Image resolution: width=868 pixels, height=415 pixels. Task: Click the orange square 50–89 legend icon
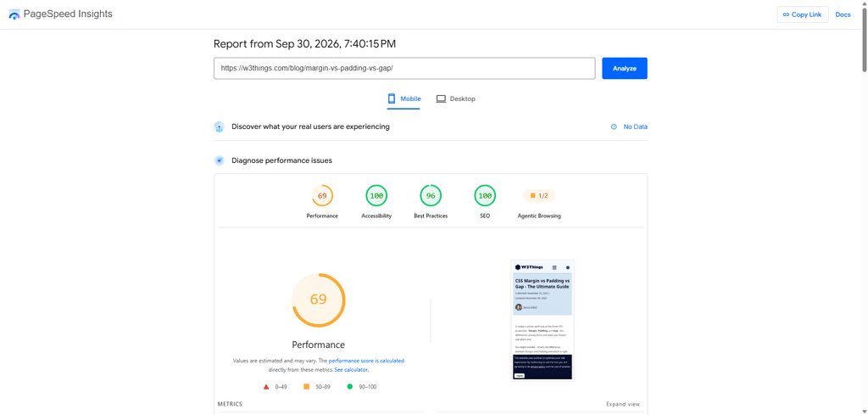pyautogui.click(x=306, y=387)
